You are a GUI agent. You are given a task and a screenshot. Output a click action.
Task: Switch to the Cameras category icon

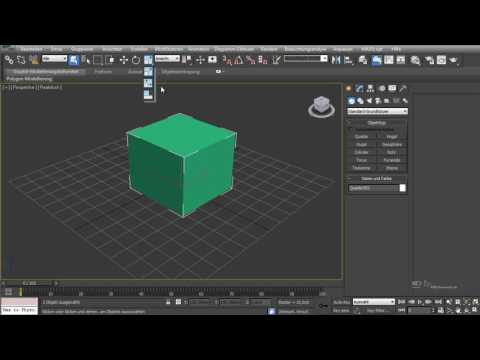[x=378, y=101]
